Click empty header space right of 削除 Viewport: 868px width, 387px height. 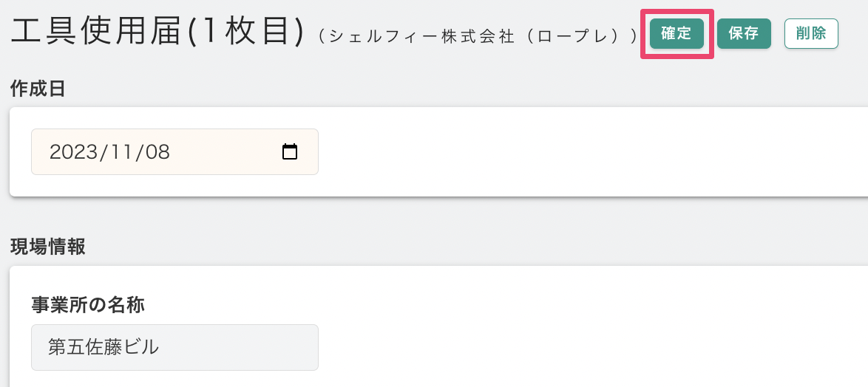(x=854, y=34)
